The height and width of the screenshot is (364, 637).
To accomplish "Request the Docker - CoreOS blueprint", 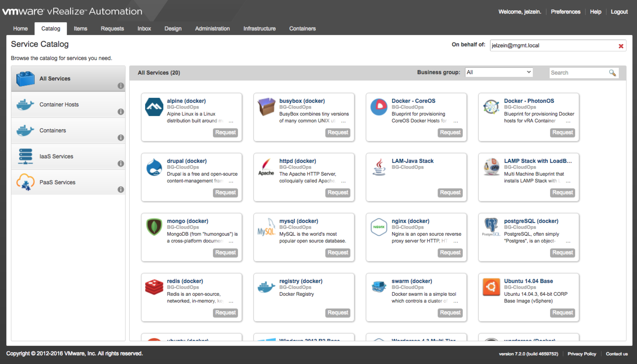I will pyautogui.click(x=450, y=132).
